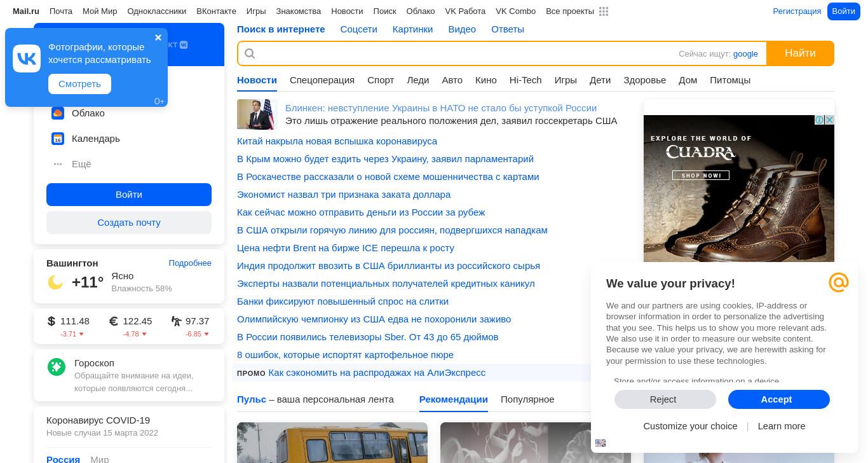Open Blinken NATO headline link
Screen dimensions: 868x463
[x=441, y=108]
